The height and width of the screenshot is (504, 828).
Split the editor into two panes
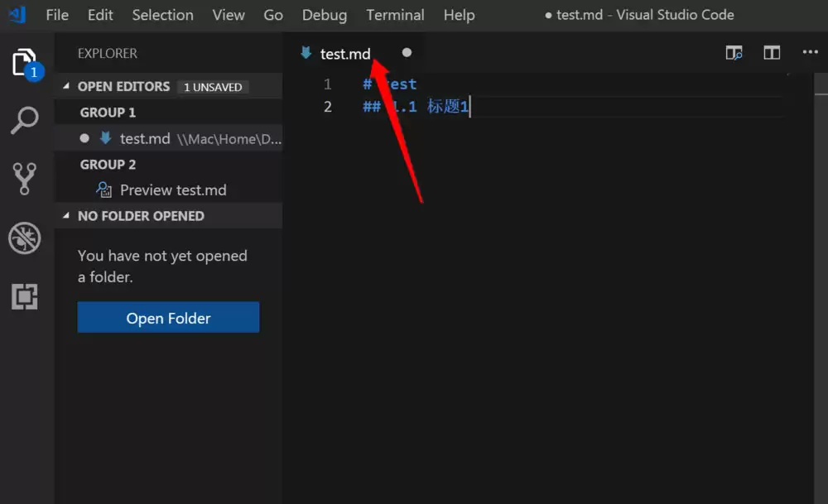pos(772,52)
